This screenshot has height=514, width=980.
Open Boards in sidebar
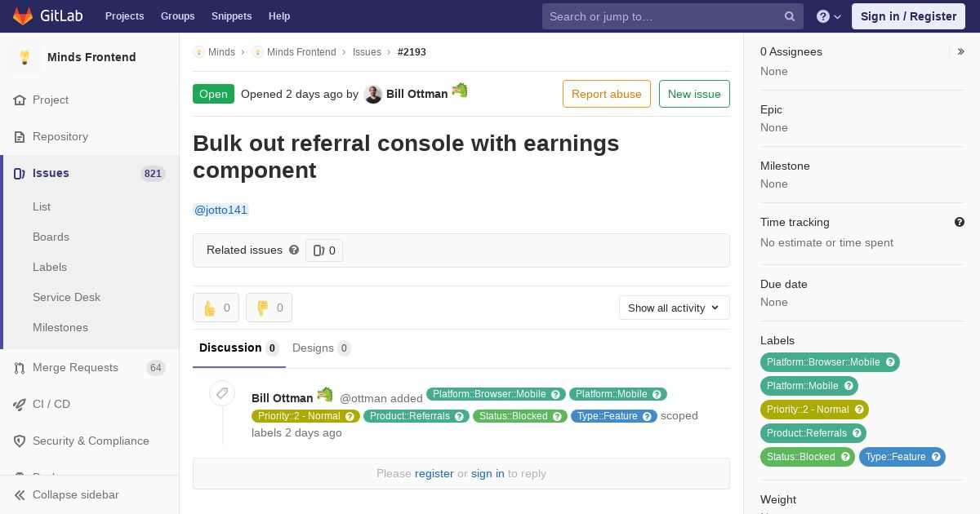click(51, 237)
